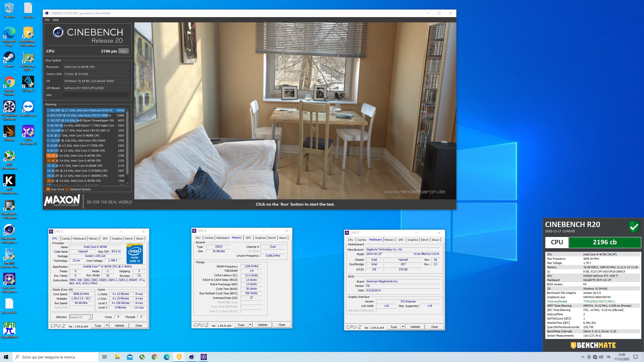Launch SuperPiMod desktop icon
The image size is (644, 362).
[9, 331]
